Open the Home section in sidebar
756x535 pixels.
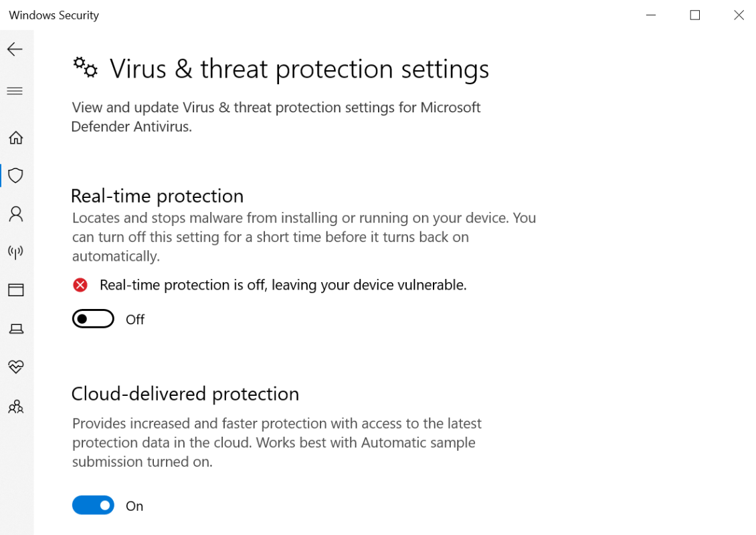[16, 138]
